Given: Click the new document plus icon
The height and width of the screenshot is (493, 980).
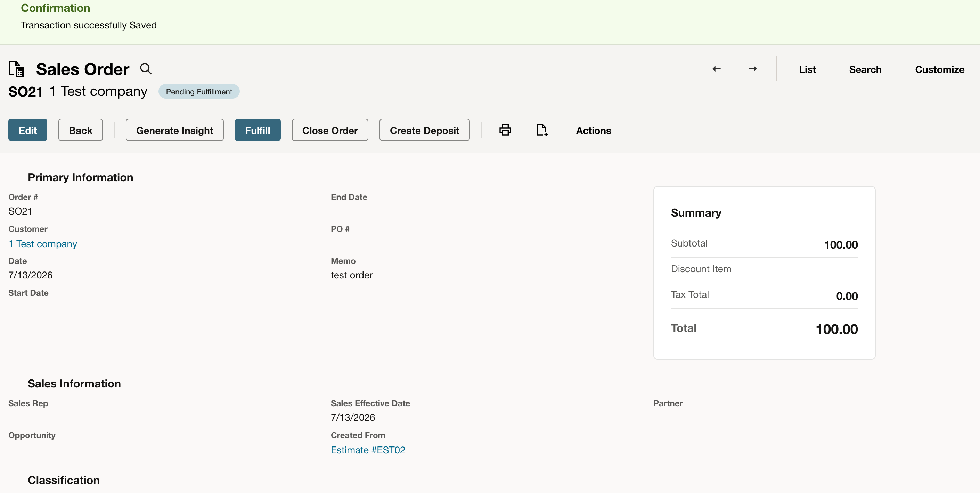Looking at the screenshot, I should pyautogui.click(x=542, y=130).
